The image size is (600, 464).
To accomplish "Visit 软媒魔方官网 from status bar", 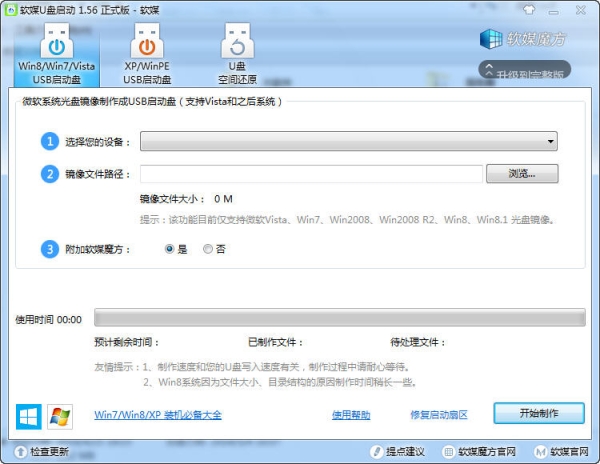I will pos(479,452).
